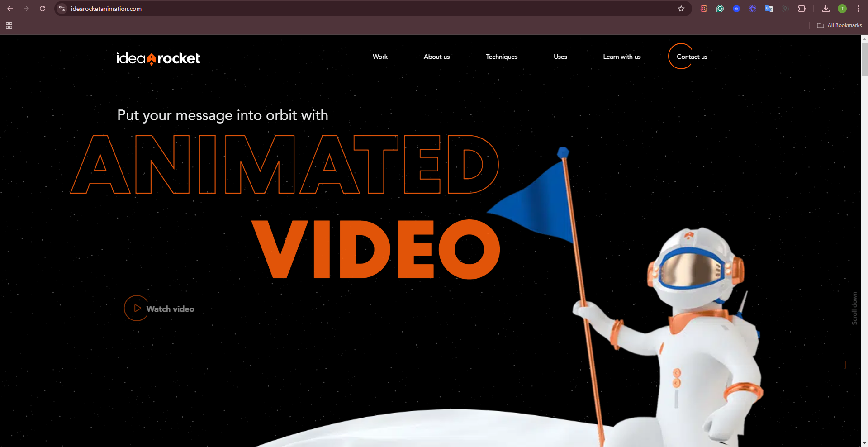Open the Google Translate extension icon
Screen dimensions: 868x447
coord(769,9)
